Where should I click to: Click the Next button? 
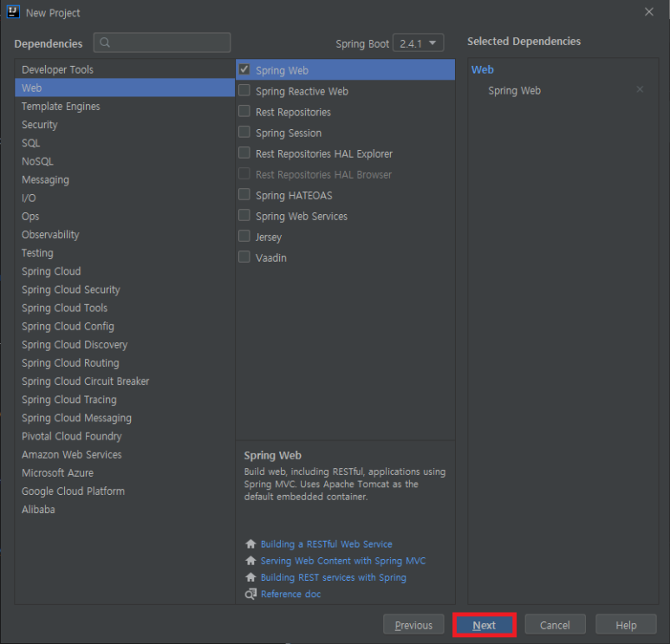pyautogui.click(x=485, y=625)
